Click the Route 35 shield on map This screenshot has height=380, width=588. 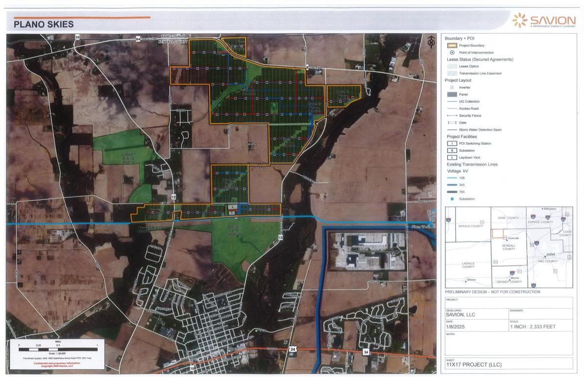coord(77,37)
